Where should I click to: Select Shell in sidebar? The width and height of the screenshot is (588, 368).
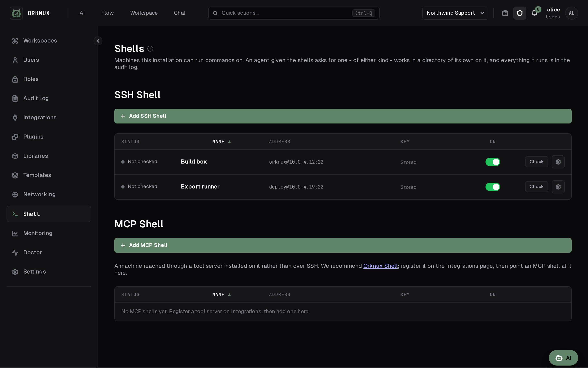click(49, 214)
